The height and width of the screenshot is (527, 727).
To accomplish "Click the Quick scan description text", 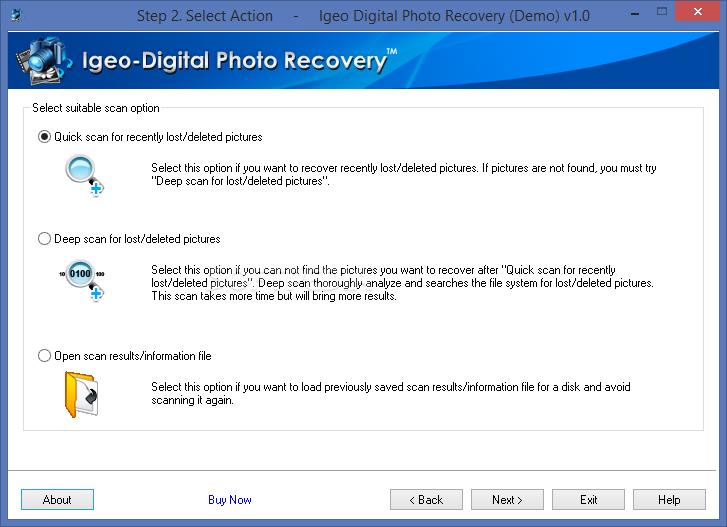I will pos(404,174).
